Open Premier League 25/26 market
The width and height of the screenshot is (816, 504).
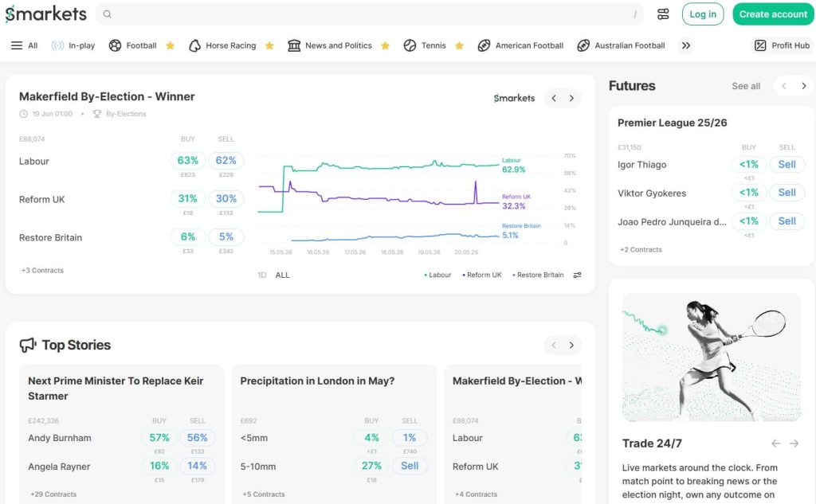[673, 123]
